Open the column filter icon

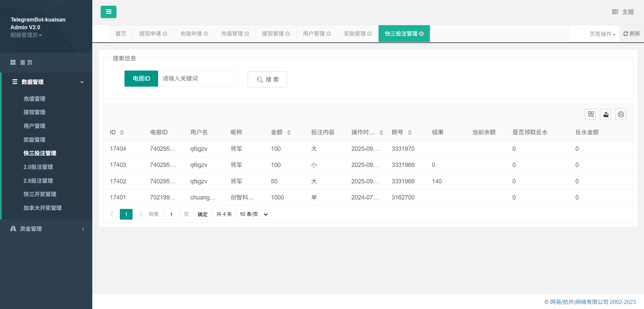coord(591,115)
